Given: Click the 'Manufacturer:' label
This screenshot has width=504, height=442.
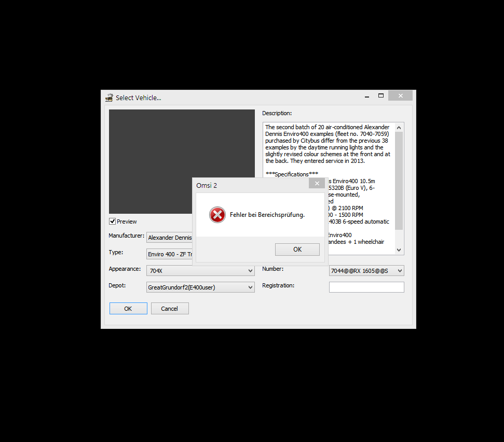Looking at the screenshot, I should tap(126, 236).
